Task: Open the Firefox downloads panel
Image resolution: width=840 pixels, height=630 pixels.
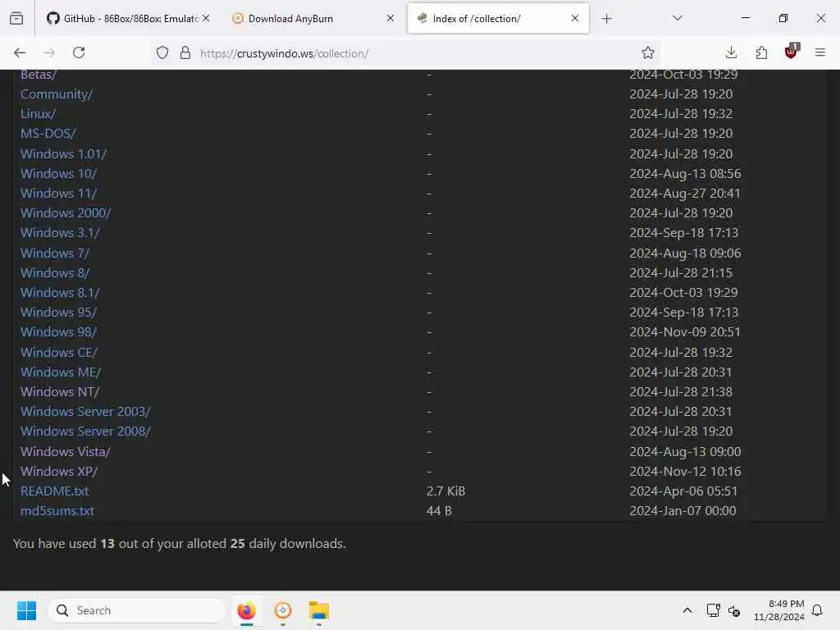Action: [x=731, y=52]
